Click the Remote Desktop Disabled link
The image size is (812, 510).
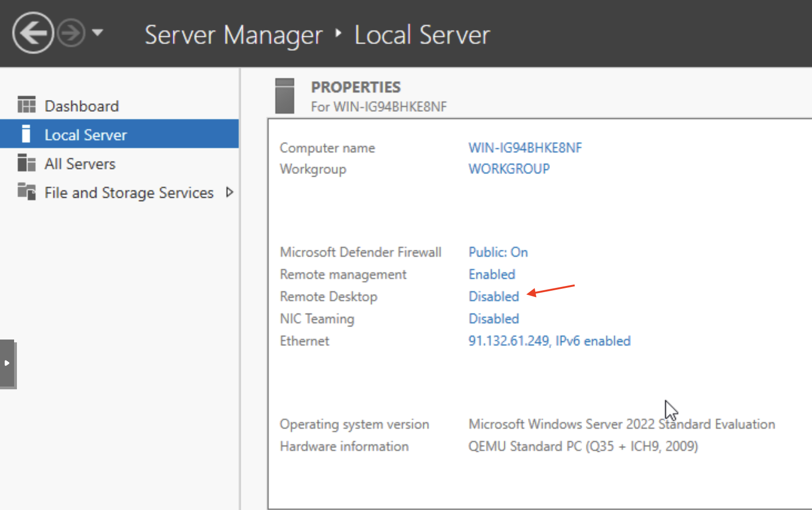(494, 297)
